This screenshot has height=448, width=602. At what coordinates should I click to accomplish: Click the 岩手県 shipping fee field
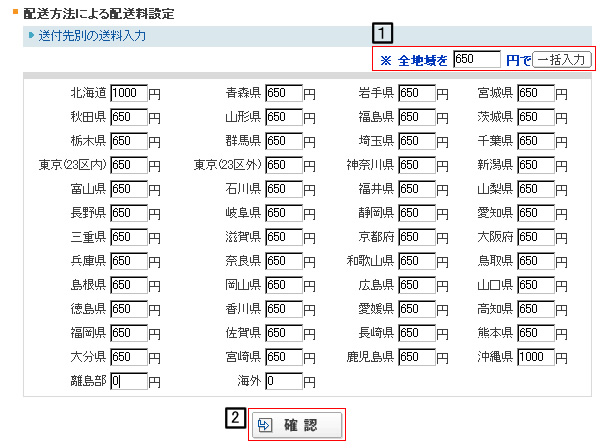[417, 93]
